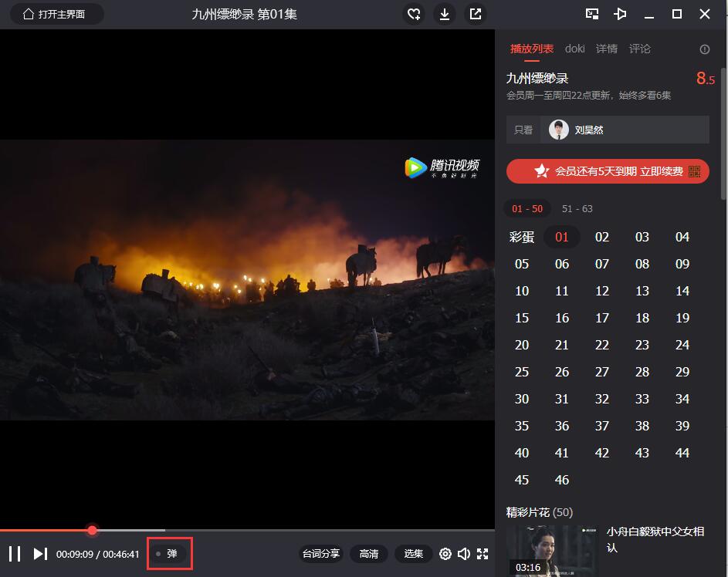This screenshot has width=728, height=577.
Task: Switch to the 51-63 episode range tab
Action: point(577,208)
